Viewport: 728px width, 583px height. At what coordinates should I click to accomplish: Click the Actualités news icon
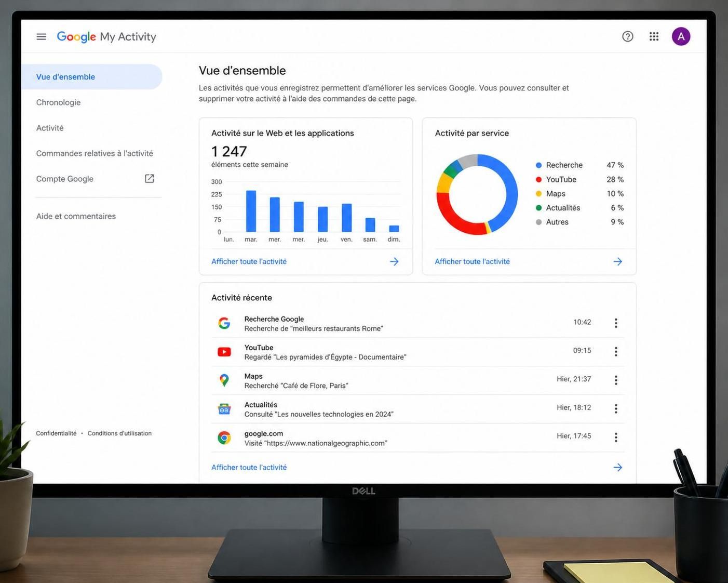point(224,409)
